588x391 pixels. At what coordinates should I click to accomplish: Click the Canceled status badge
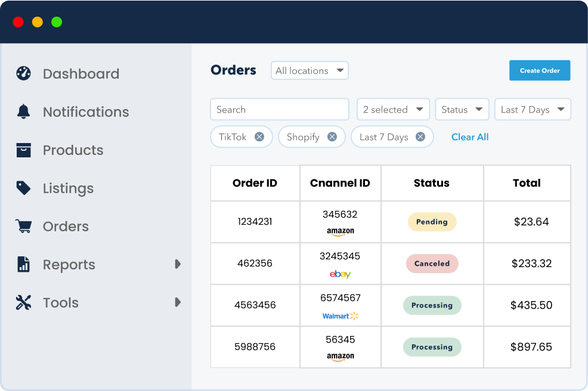432,263
